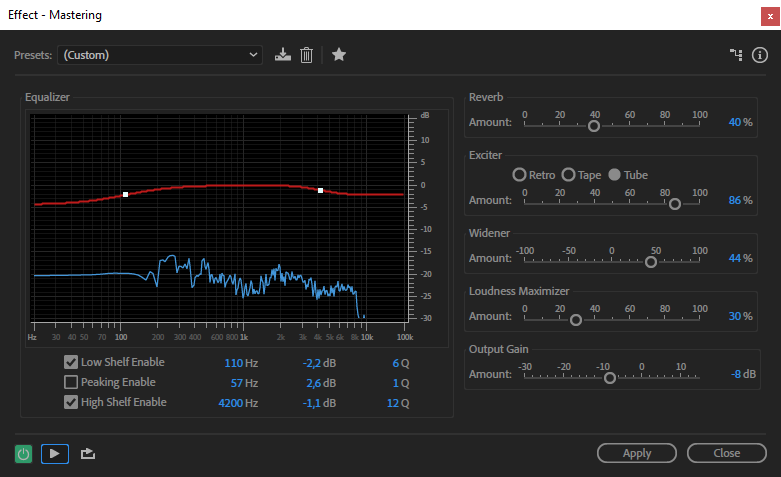Toggle loop preview export icon
This screenshot has width=781, height=477.
click(88, 454)
